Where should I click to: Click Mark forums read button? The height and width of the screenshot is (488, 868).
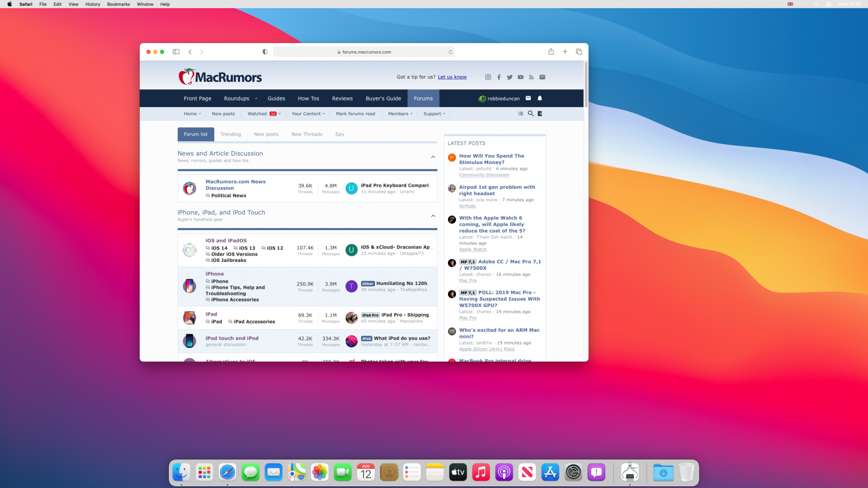click(x=355, y=114)
